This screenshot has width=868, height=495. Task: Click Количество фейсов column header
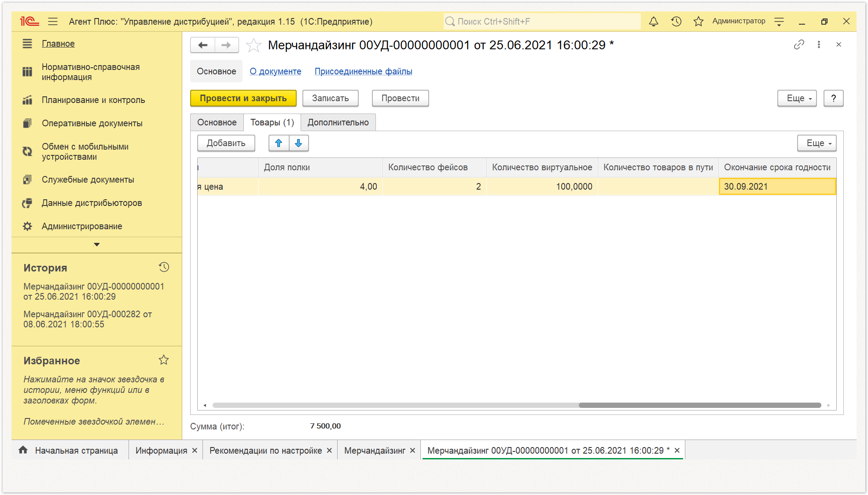point(434,167)
